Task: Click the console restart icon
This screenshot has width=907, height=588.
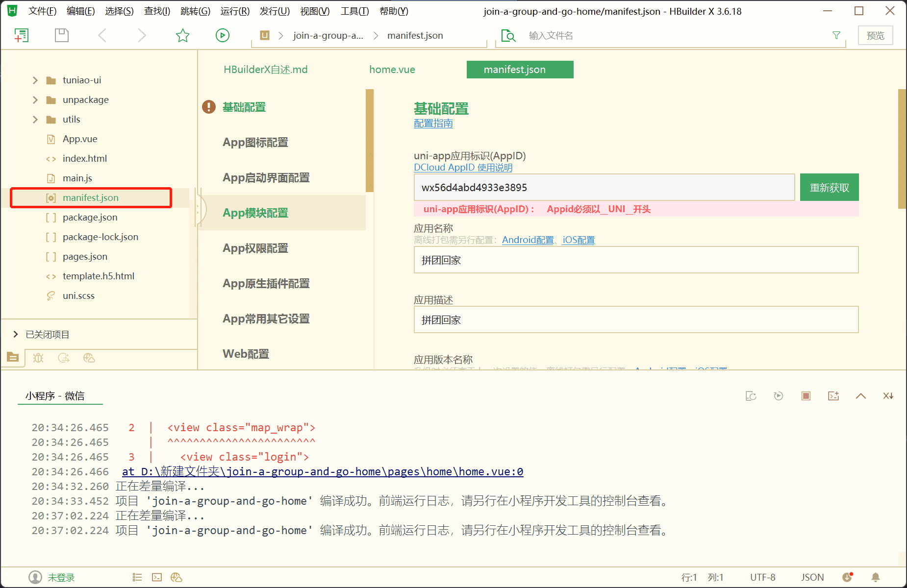Action: tap(751, 396)
